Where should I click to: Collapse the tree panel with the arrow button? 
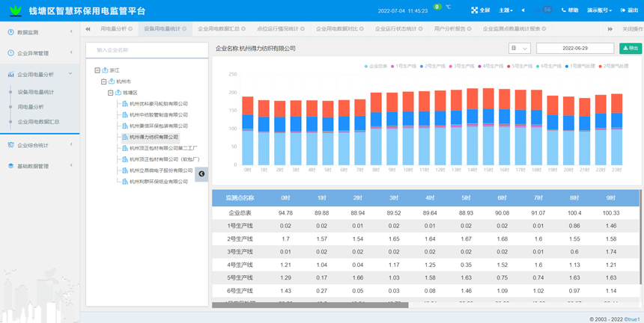tap(201, 173)
